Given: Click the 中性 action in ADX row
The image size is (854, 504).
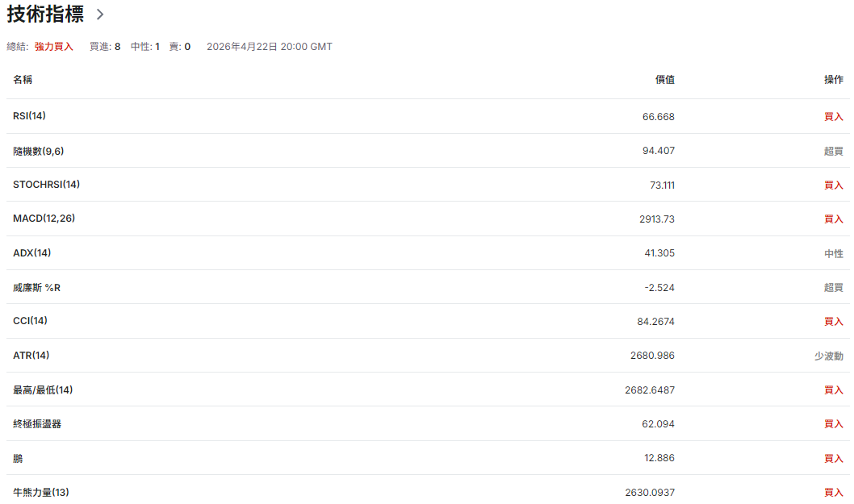Looking at the screenshot, I should (x=833, y=253).
